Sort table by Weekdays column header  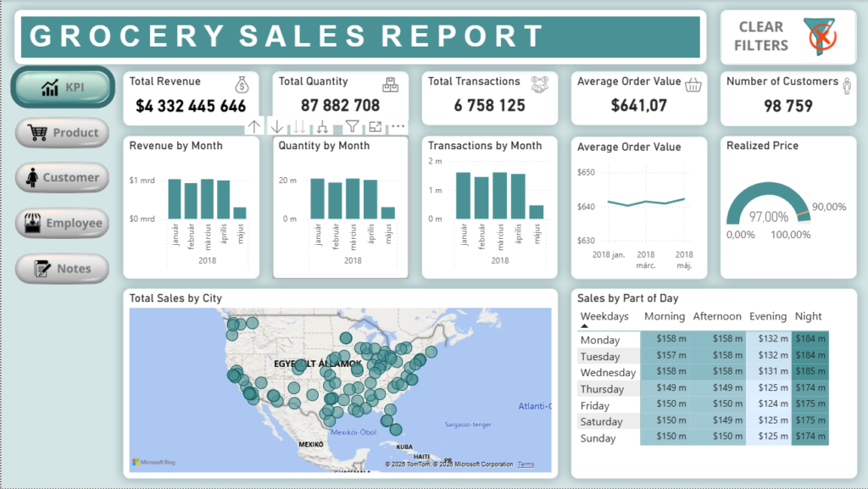point(604,317)
